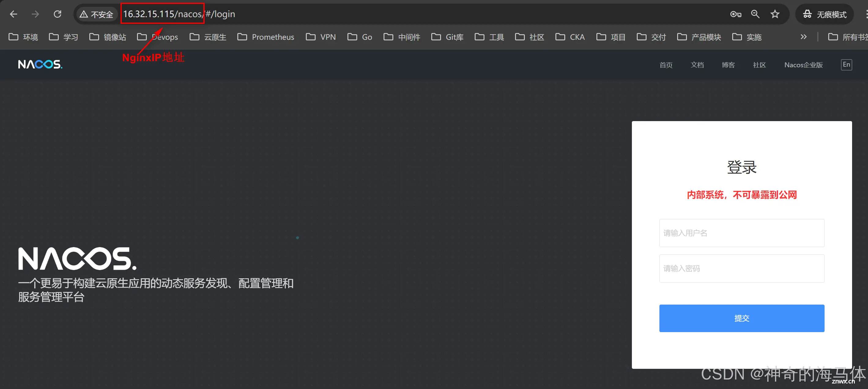
Task: Click the zoom magnifier icon in address bar
Action: point(755,14)
